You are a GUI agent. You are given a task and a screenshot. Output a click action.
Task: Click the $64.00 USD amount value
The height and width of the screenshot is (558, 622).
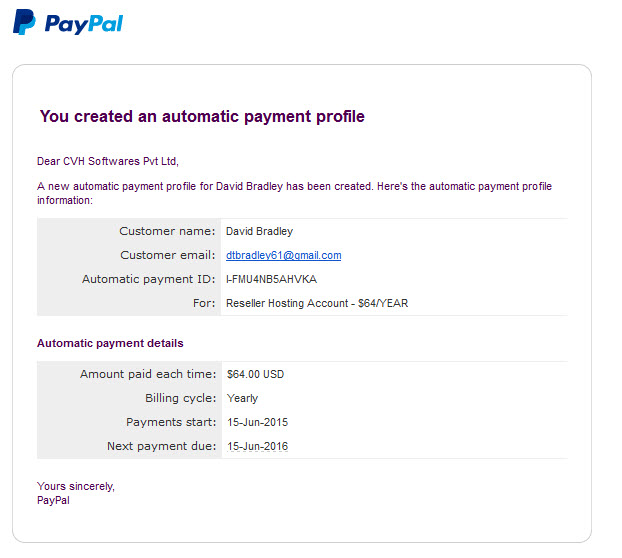[x=255, y=374]
